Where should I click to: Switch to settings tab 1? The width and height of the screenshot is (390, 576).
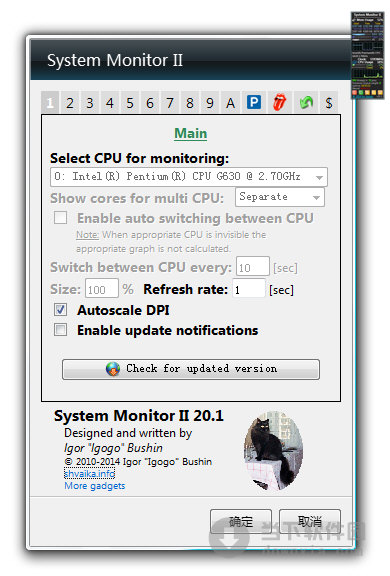point(50,102)
